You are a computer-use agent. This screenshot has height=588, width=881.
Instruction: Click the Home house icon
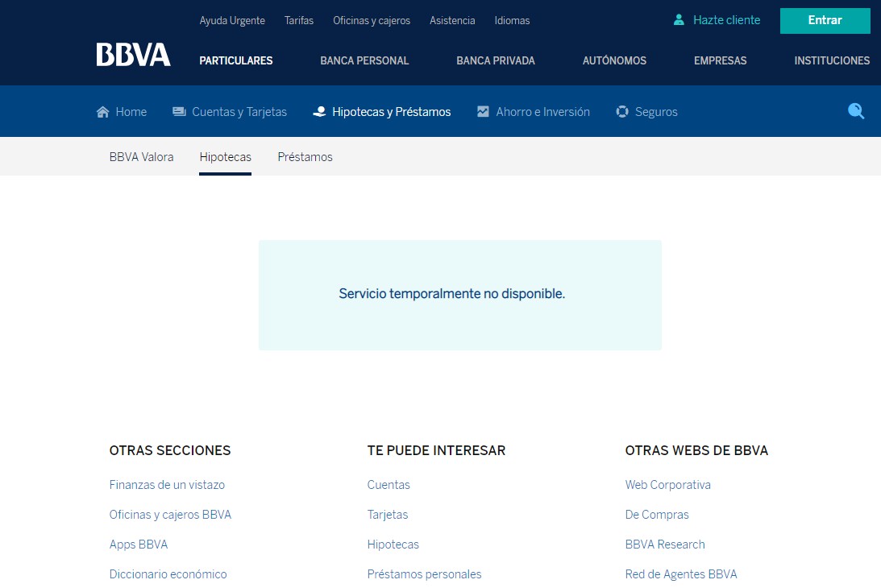pyautogui.click(x=102, y=112)
